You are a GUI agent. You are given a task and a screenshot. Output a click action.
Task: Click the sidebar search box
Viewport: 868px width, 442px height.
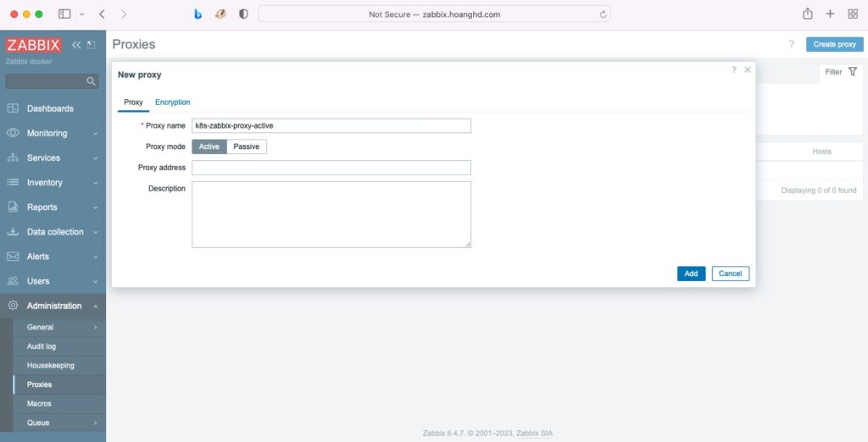pyautogui.click(x=52, y=81)
